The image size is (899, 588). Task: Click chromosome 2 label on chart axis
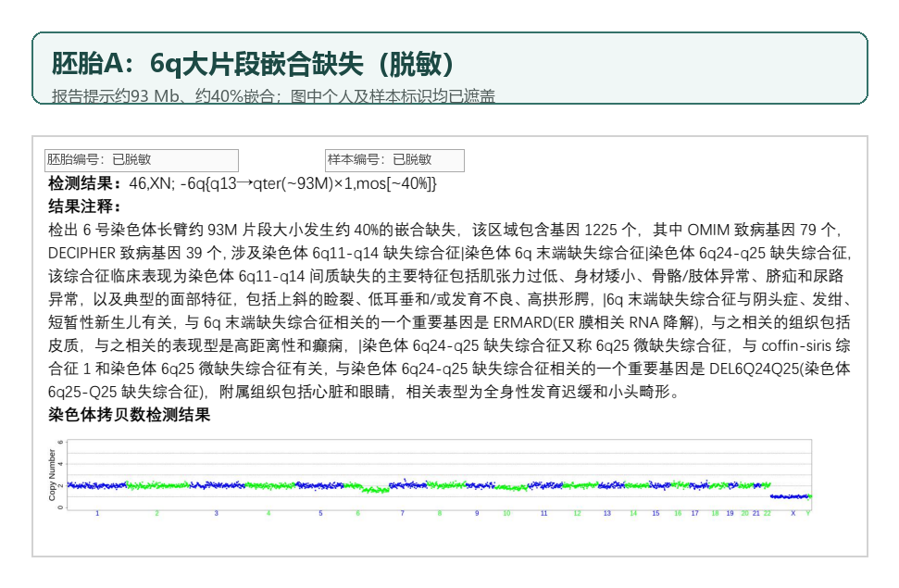pos(156,513)
